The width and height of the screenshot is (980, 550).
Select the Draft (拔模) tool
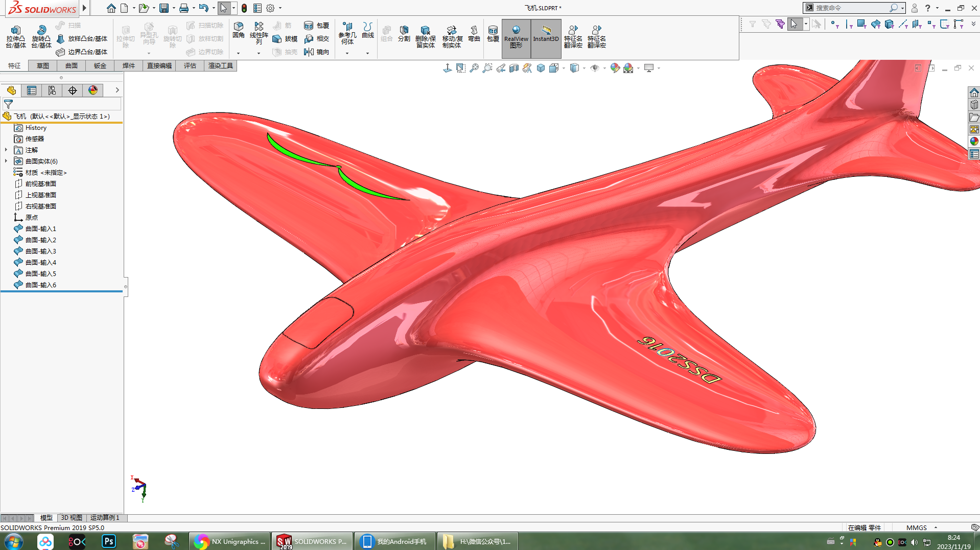285,39
